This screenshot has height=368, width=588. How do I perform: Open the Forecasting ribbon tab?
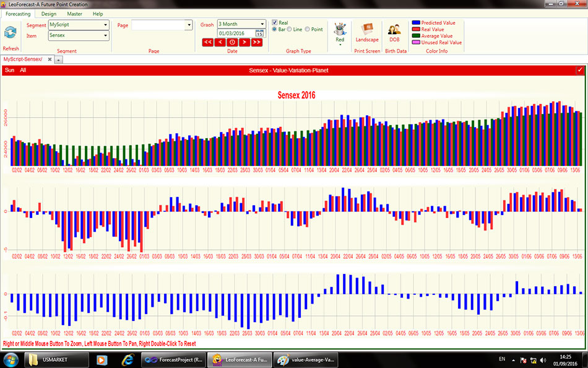pyautogui.click(x=18, y=14)
